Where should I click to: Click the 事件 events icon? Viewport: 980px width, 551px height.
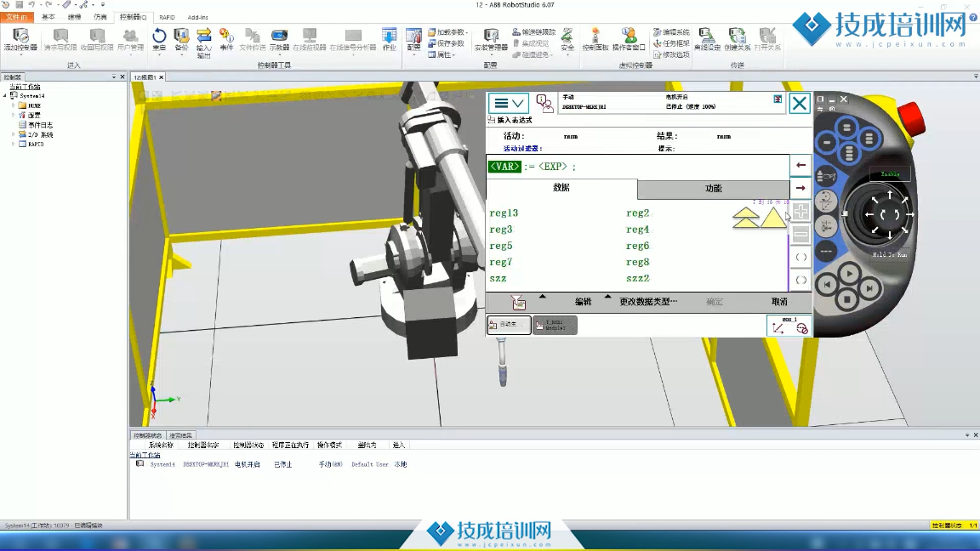point(226,39)
